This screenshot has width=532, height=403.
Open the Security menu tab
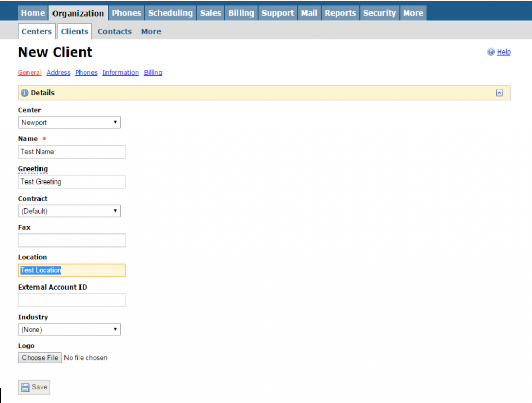pos(379,13)
